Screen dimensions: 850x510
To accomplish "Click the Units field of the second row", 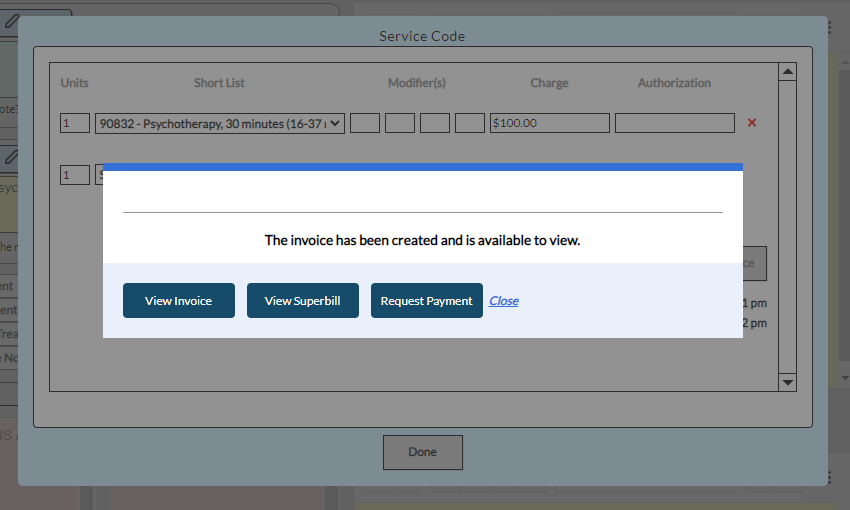I will pos(75,175).
